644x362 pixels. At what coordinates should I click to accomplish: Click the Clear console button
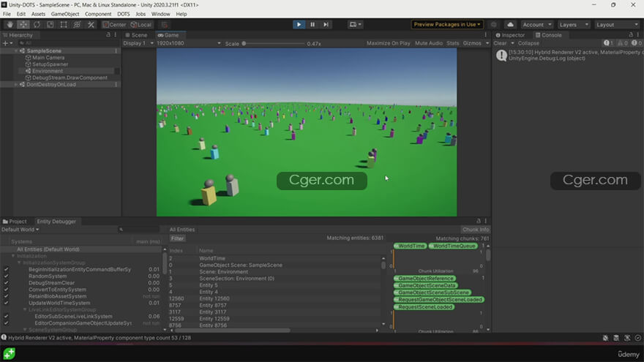pos(500,43)
